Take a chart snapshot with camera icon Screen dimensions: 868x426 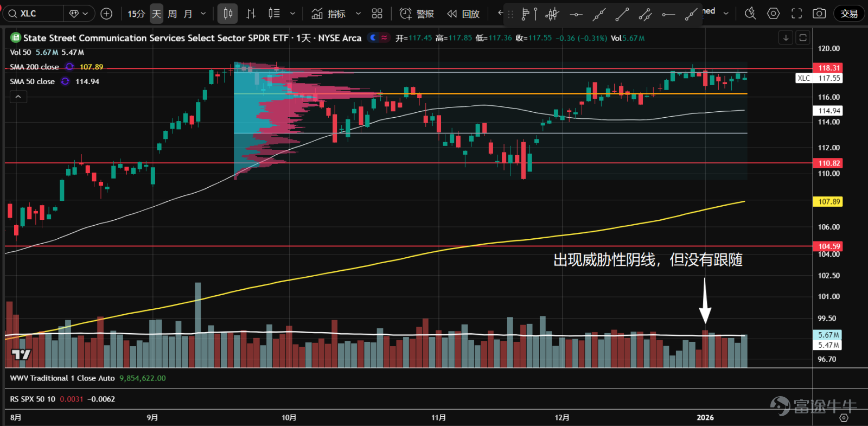[819, 14]
